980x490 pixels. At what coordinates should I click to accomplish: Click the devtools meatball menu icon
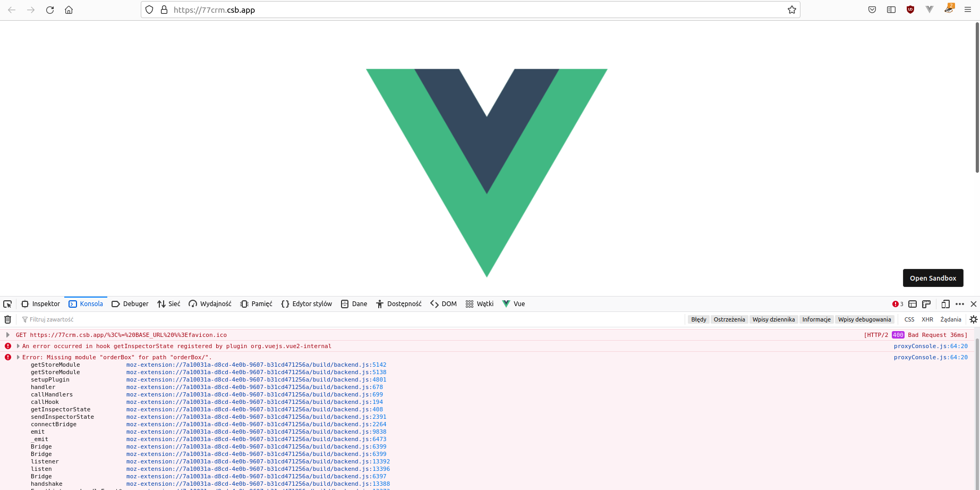pos(959,303)
